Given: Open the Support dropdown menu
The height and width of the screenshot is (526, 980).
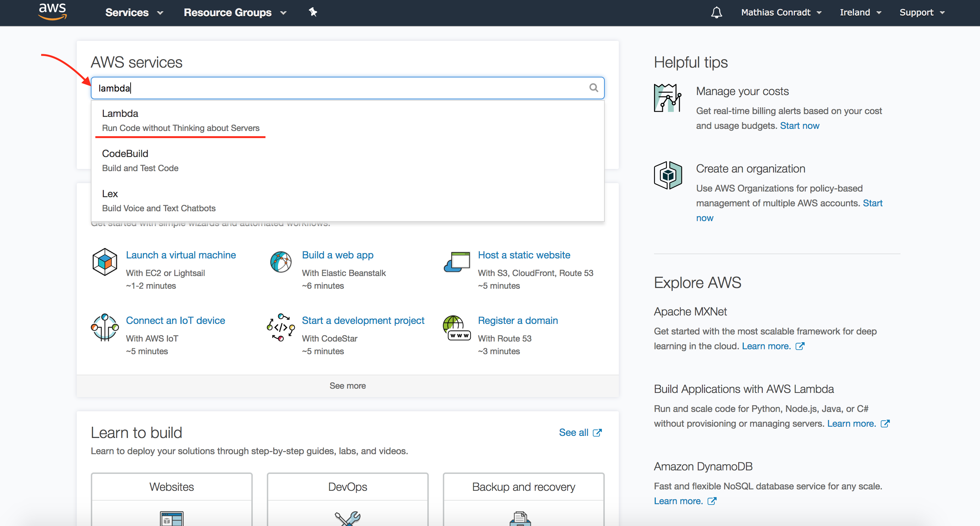Looking at the screenshot, I should [x=922, y=13].
